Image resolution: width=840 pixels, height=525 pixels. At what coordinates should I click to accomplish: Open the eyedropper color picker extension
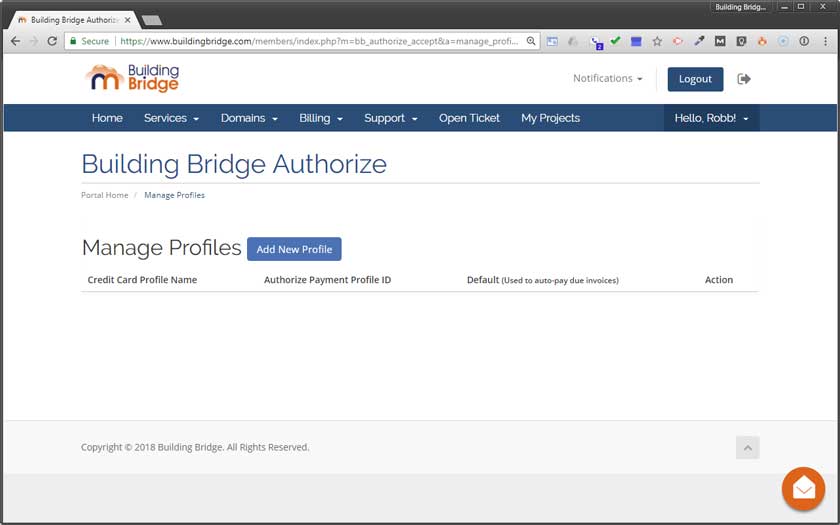699,41
